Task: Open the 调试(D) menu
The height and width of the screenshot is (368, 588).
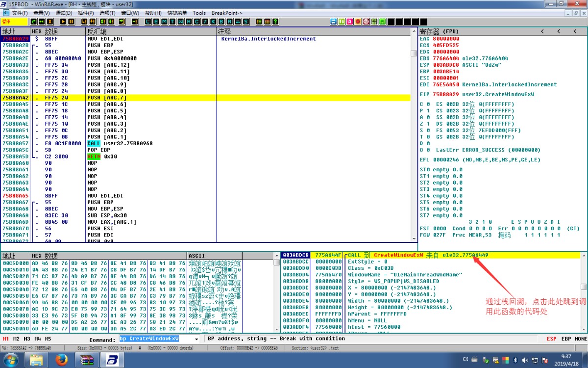Action: click(x=64, y=13)
